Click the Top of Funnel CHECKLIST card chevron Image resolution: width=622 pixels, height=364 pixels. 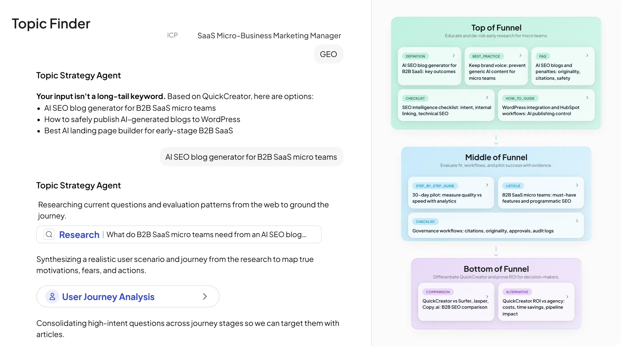coord(487,98)
